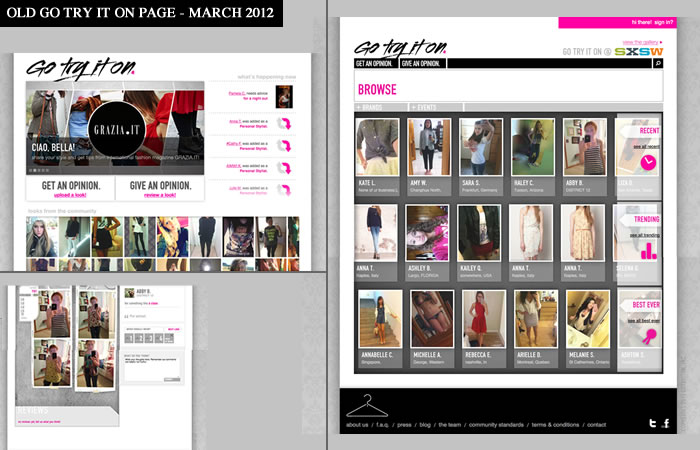The width and height of the screenshot is (700, 450).
Task: Click the 'sign in?' link in the pink bar
Action: click(x=663, y=22)
